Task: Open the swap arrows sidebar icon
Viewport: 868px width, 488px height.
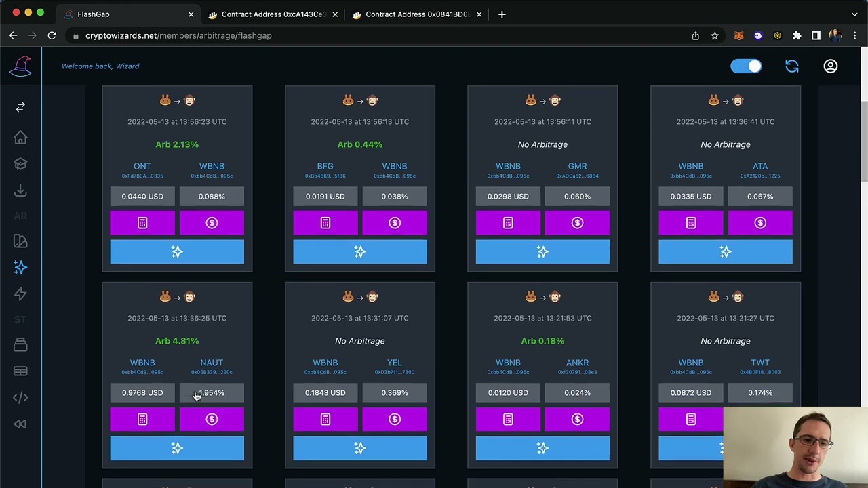Action: click(x=20, y=107)
